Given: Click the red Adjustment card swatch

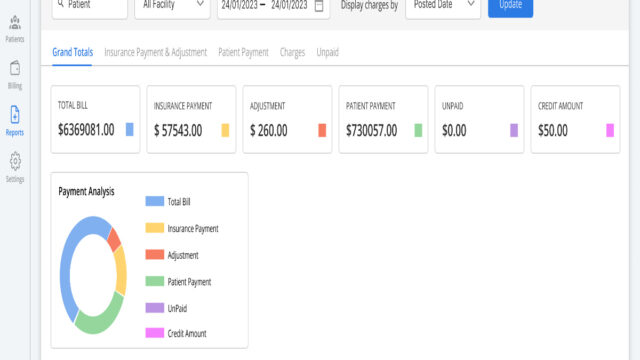Looking at the screenshot, I should point(322,130).
